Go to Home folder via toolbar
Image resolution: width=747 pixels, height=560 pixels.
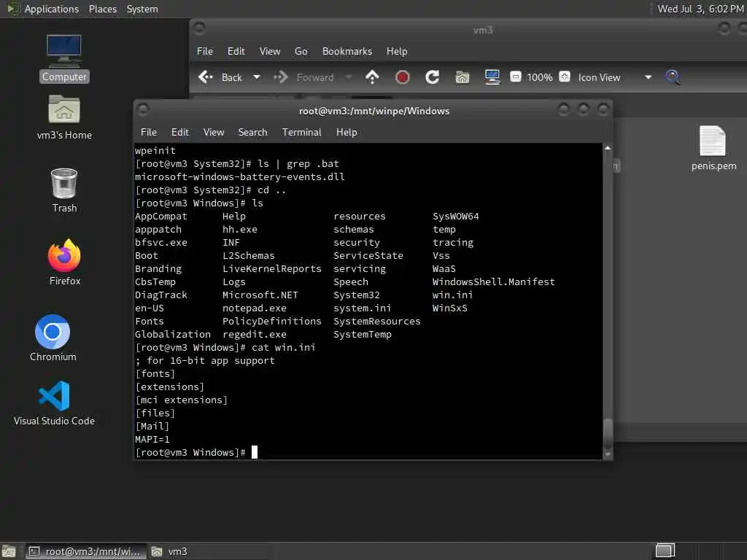pyautogui.click(x=462, y=77)
